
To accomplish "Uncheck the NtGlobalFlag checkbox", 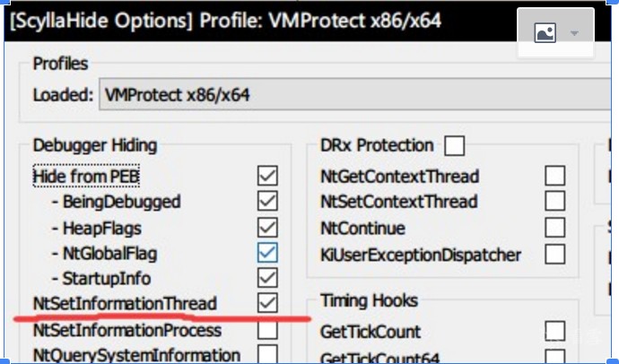I will click(267, 253).
